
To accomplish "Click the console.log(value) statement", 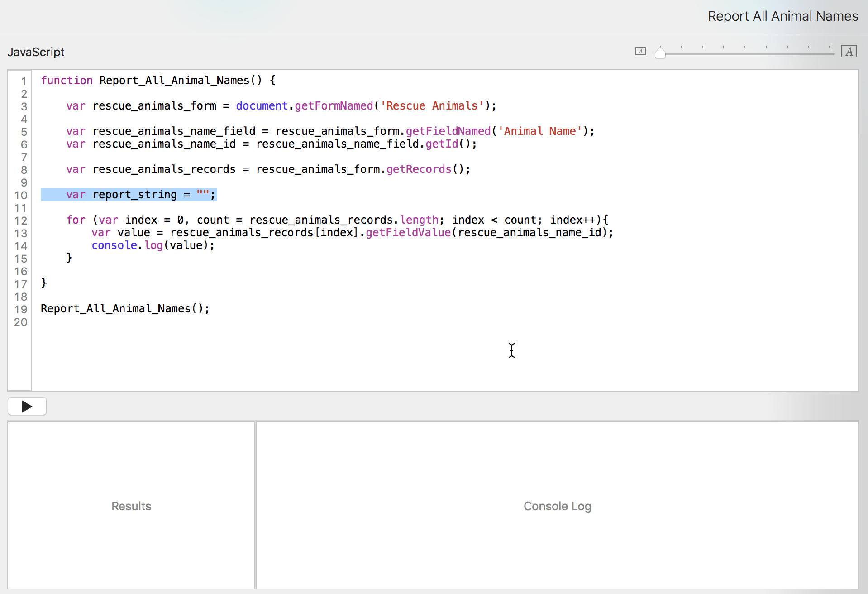I will (153, 245).
